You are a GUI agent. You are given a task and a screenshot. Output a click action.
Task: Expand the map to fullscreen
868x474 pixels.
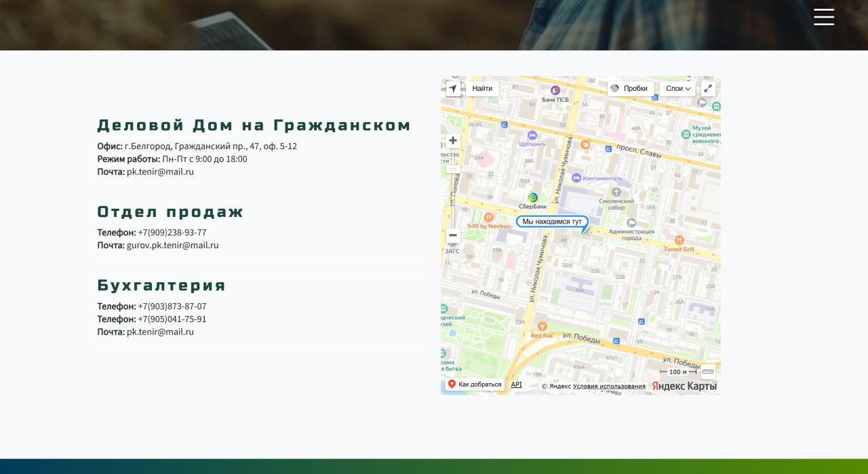[708, 89]
